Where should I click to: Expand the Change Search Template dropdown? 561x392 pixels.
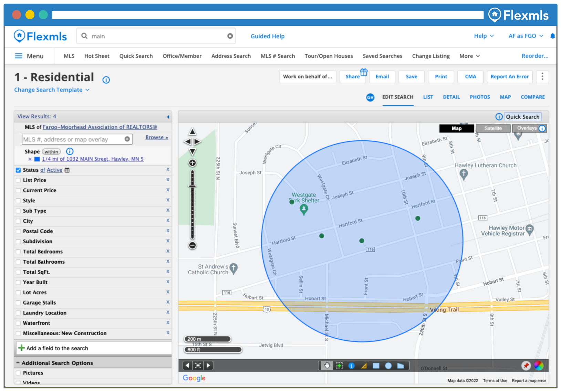click(52, 90)
